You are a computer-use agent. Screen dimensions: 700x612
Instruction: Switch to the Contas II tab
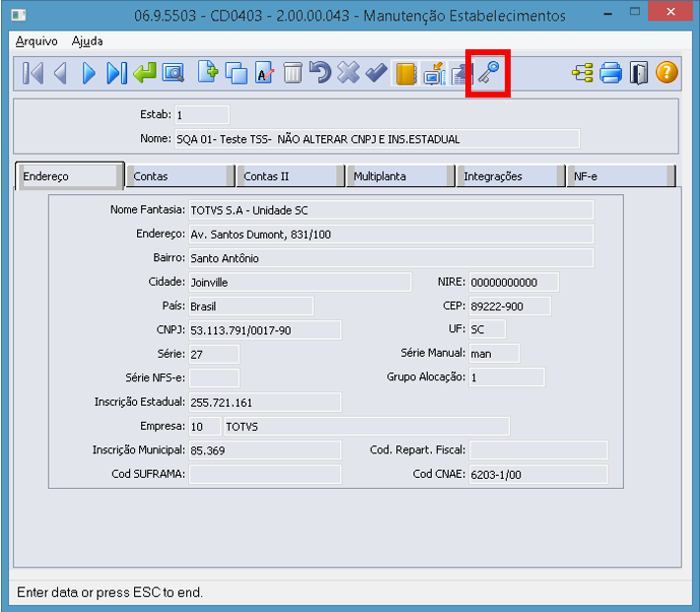point(291,175)
